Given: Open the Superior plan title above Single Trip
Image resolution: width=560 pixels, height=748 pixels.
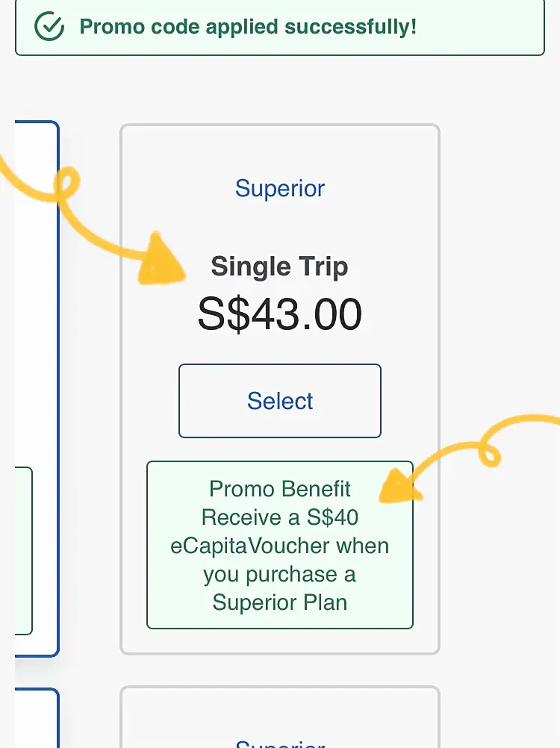Looking at the screenshot, I should [280, 188].
